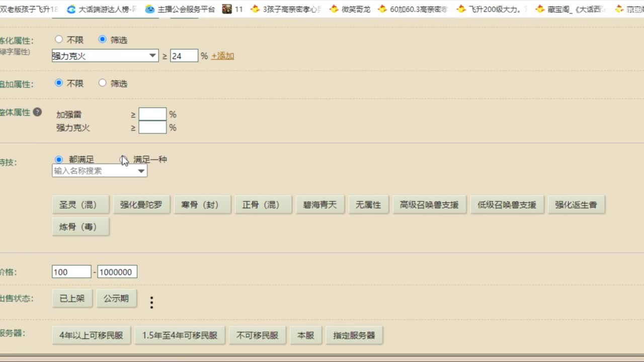The width and height of the screenshot is (644, 362).
Task: Choose the 已上架 sale status
Action: (72, 298)
